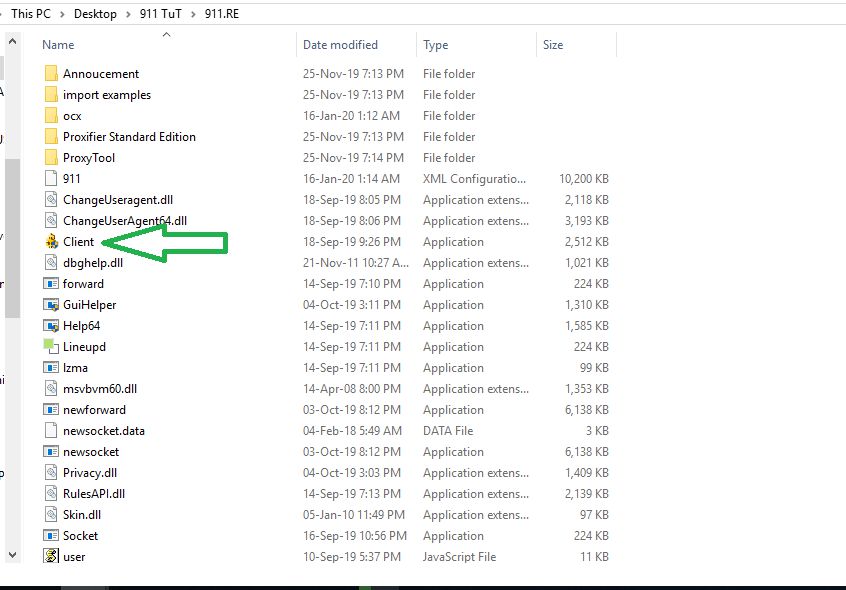Click the Annoucement folder icon

coord(52,74)
